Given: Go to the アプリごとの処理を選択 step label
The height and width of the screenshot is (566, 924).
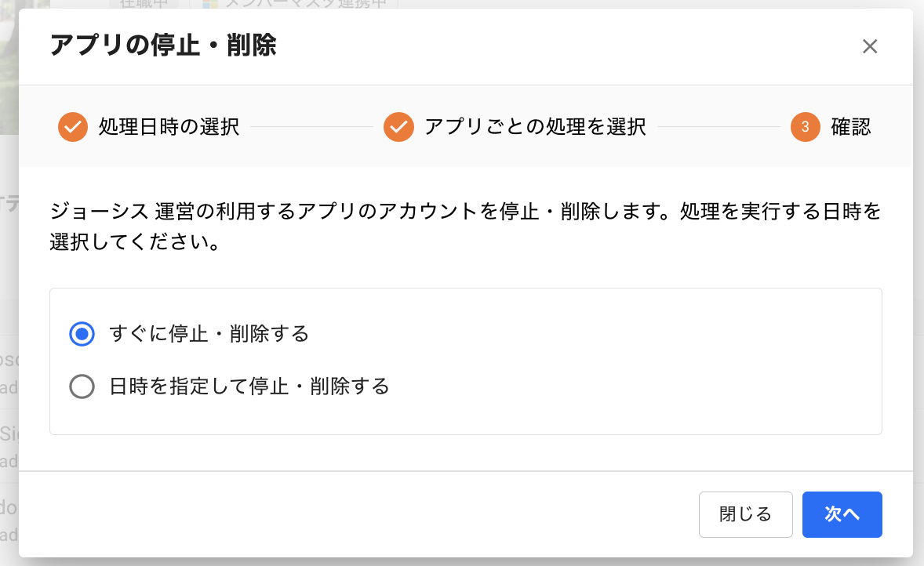Looking at the screenshot, I should click(x=535, y=127).
